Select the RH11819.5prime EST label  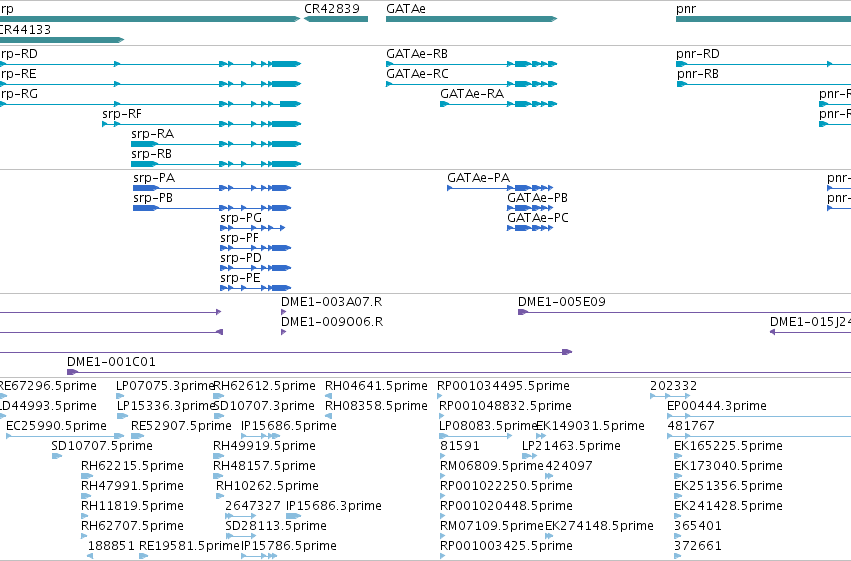132,506
